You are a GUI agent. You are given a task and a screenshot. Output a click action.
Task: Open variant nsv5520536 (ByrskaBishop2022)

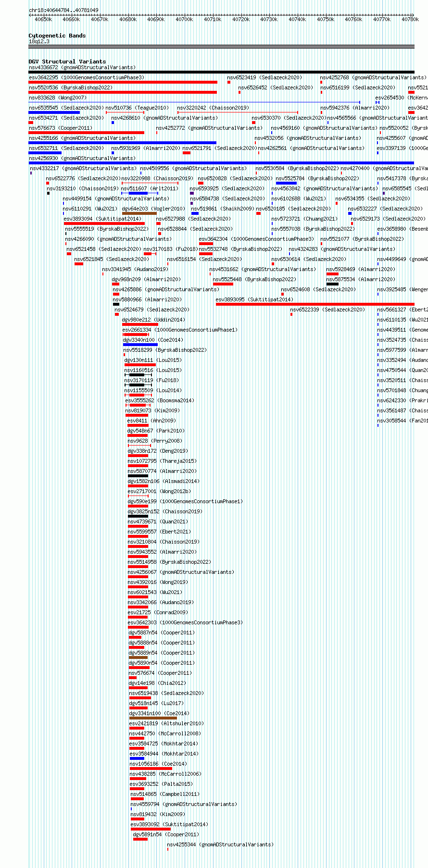pyautogui.click(x=71, y=87)
